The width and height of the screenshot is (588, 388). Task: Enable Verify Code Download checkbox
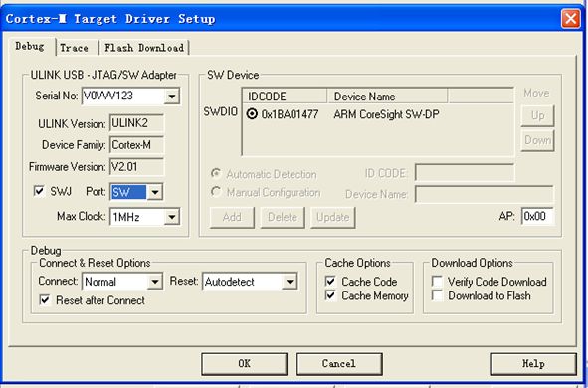point(437,281)
